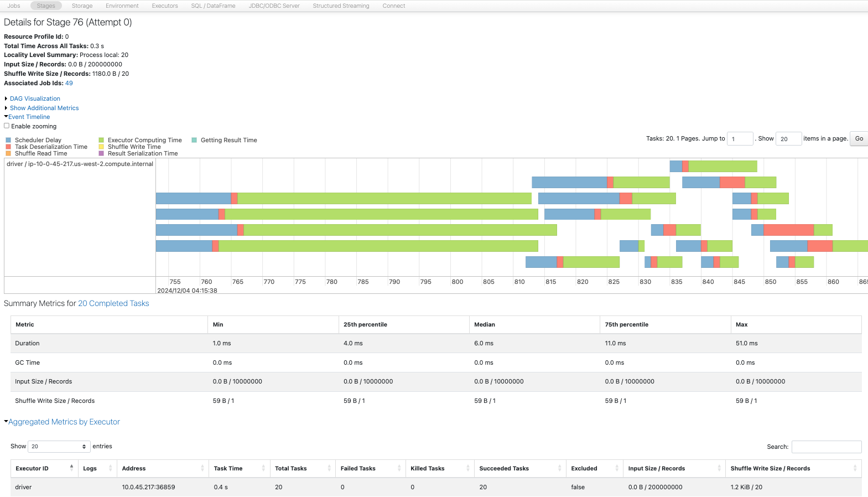Click executor address 10.0.45.217:36859
The height and width of the screenshot is (497, 868).
point(148,487)
